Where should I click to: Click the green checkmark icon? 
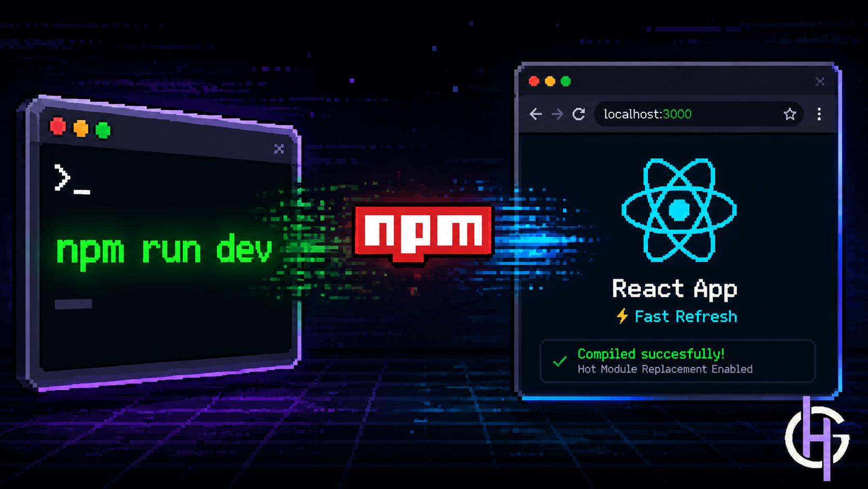(560, 361)
